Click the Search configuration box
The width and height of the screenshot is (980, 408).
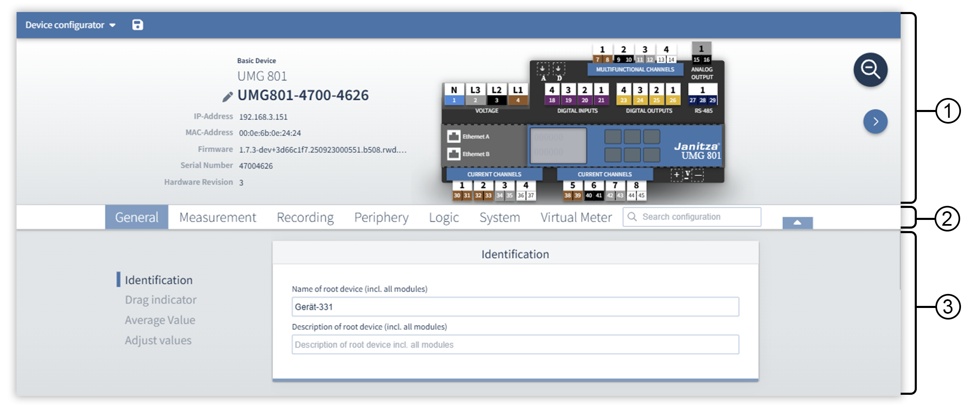coord(698,217)
